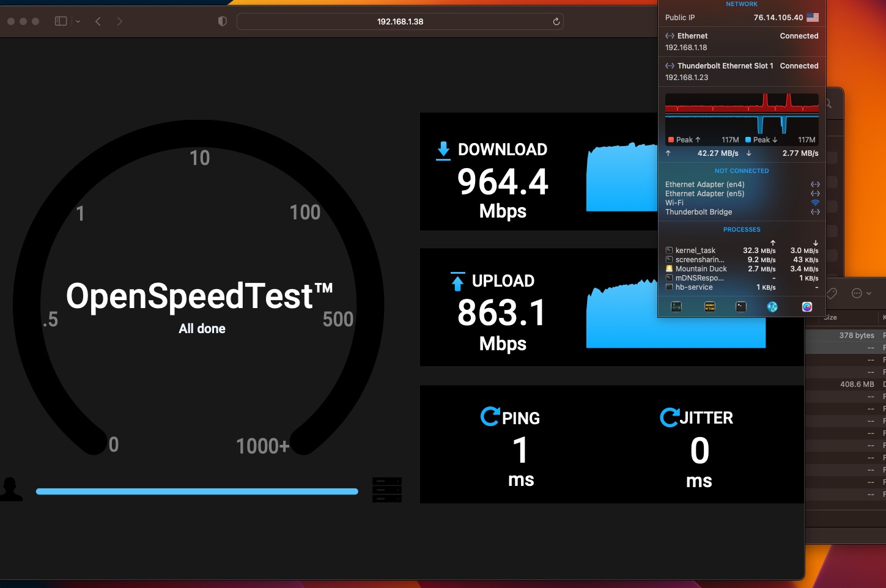Go back in Safari history
The image size is (886, 588).
[x=98, y=21]
